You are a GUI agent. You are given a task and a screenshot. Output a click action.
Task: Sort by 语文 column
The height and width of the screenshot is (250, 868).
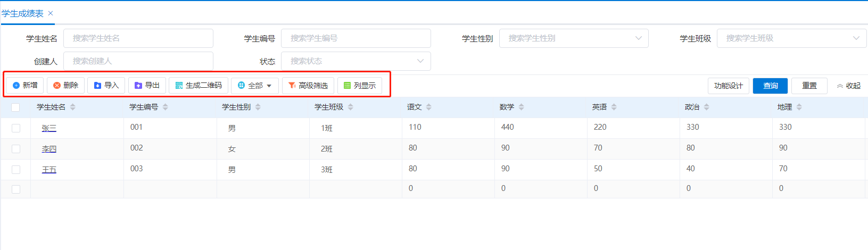click(429, 107)
